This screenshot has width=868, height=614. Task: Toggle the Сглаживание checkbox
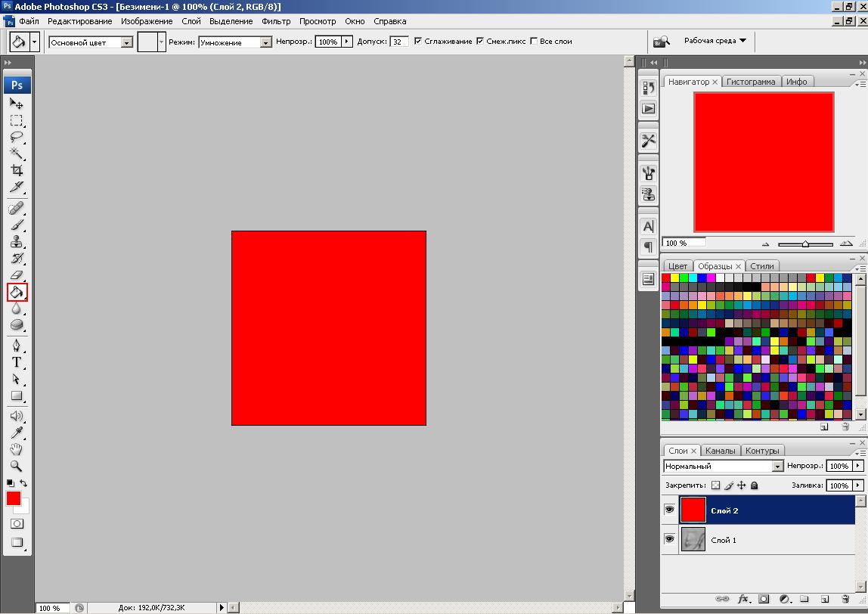click(x=418, y=42)
